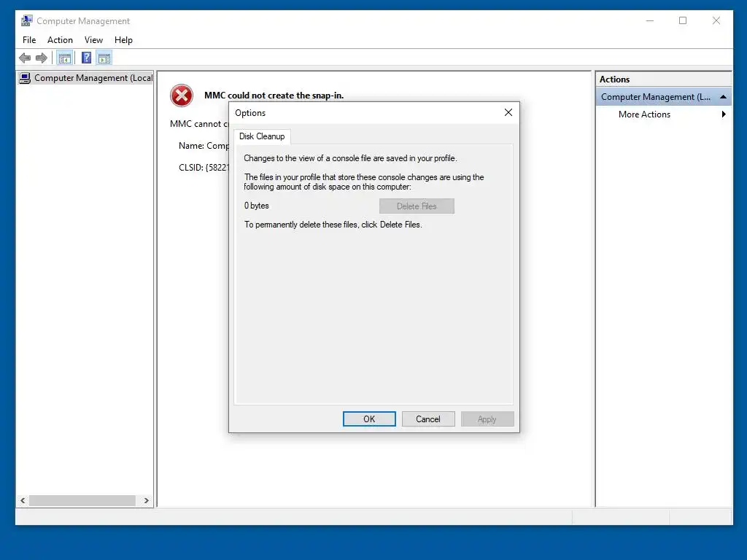Click the tree pane right scroll arrow
This screenshot has height=560, width=747.
pos(146,500)
